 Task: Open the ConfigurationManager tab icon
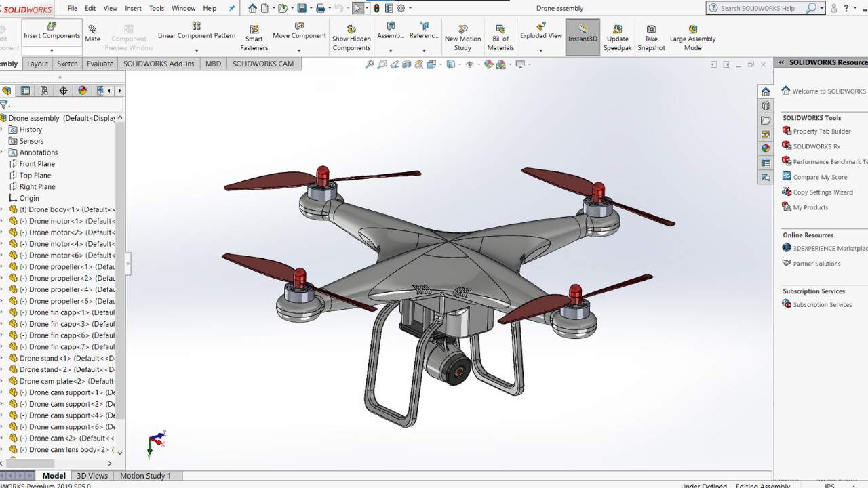tap(44, 90)
